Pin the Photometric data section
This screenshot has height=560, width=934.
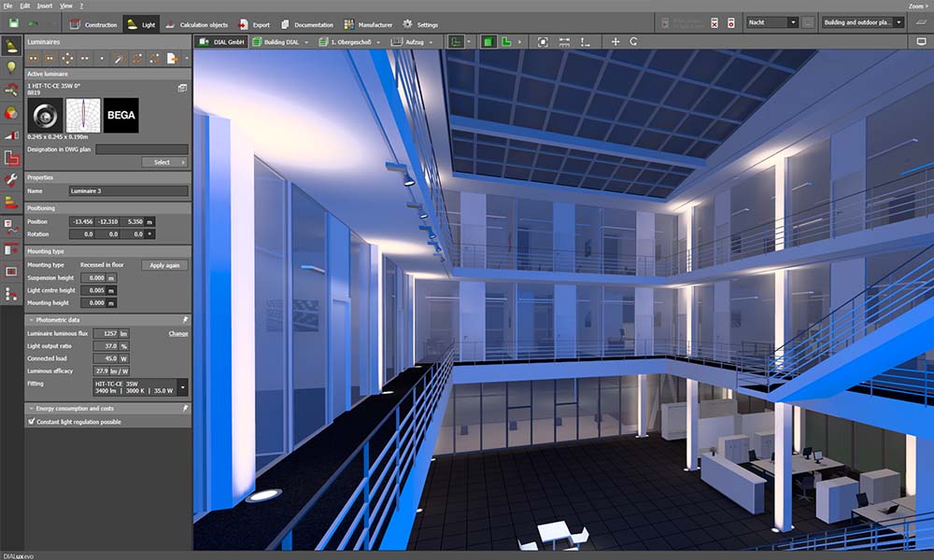[x=185, y=319]
